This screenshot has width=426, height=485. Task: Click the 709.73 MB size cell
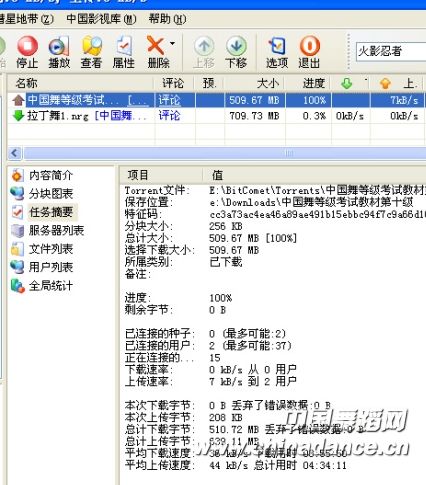pyautogui.click(x=254, y=116)
